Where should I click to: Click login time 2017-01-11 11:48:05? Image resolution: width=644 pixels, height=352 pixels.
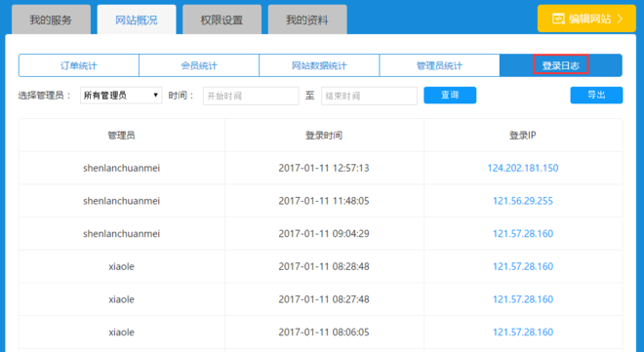tap(324, 201)
